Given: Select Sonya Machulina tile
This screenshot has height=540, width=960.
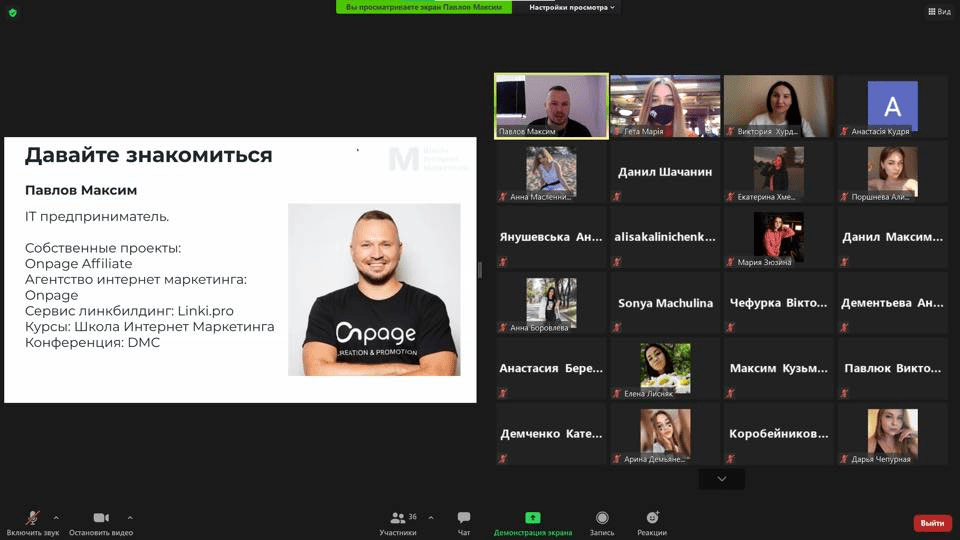Looking at the screenshot, I should [665, 303].
